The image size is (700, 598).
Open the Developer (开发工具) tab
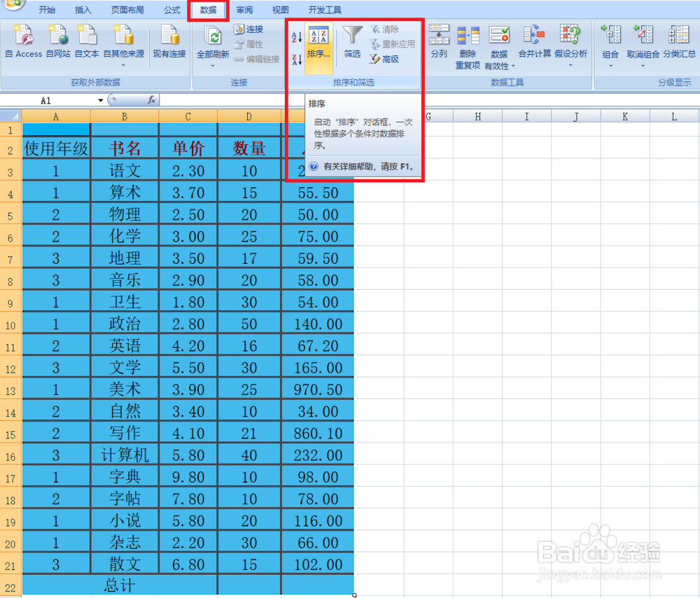[325, 10]
